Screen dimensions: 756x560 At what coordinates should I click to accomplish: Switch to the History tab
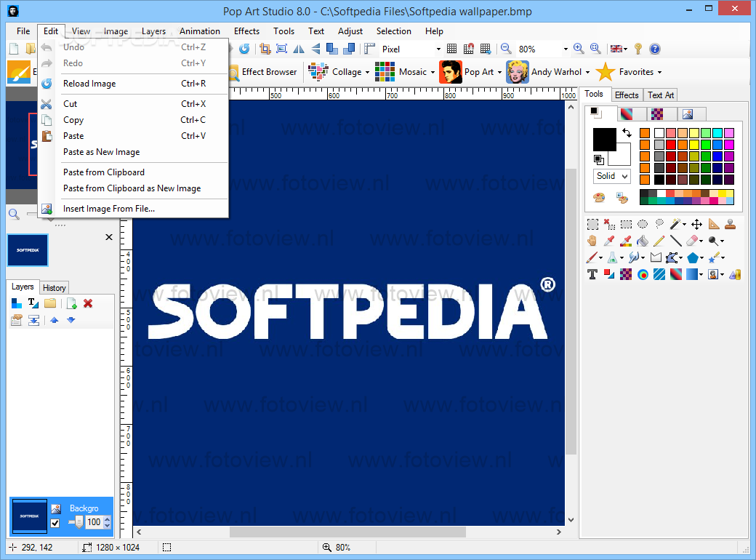click(x=54, y=287)
